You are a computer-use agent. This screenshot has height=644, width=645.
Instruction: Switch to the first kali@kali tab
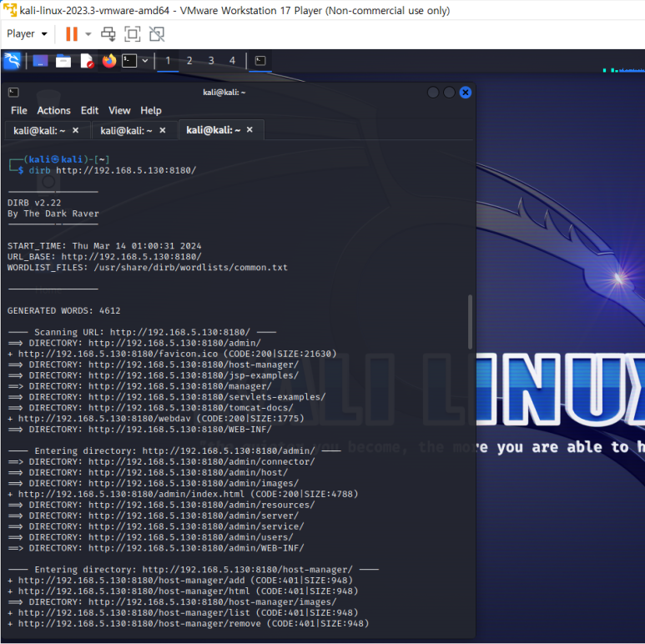pos(39,131)
